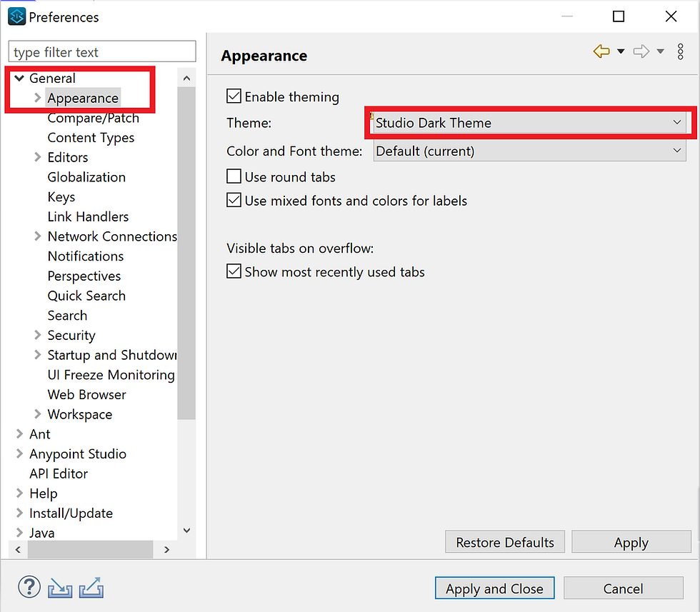Open the three-dot view menu icon
The image size is (700, 612).
coord(680,52)
